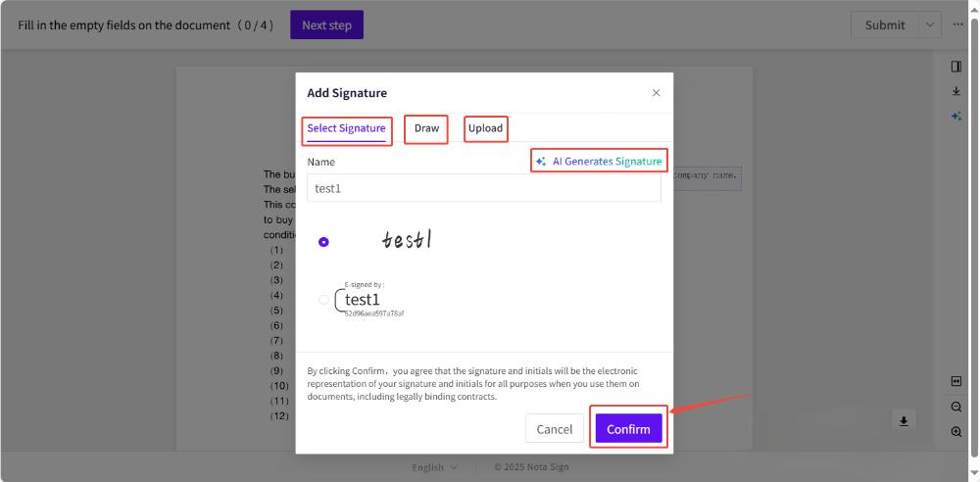
Task: Select the handwritten test1 signature radio
Action: pyautogui.click(x=324, y=242)
